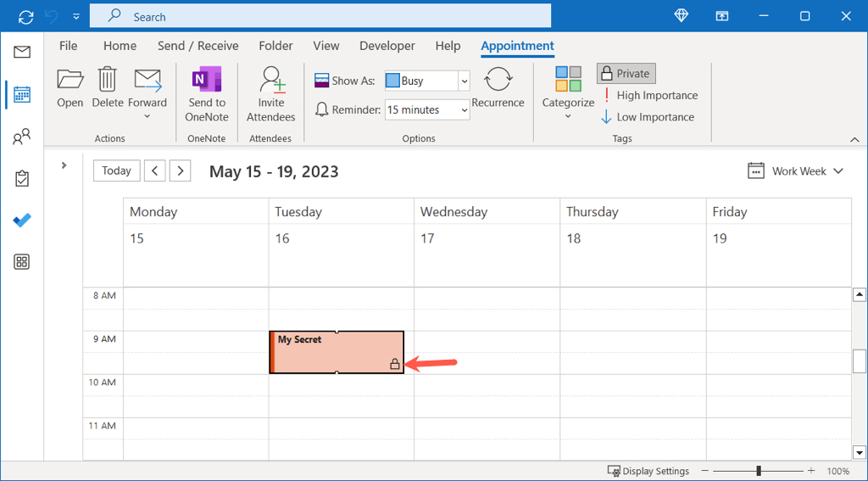
Task: Open Display Settings in status bar
Action: (x=648, y=472)
